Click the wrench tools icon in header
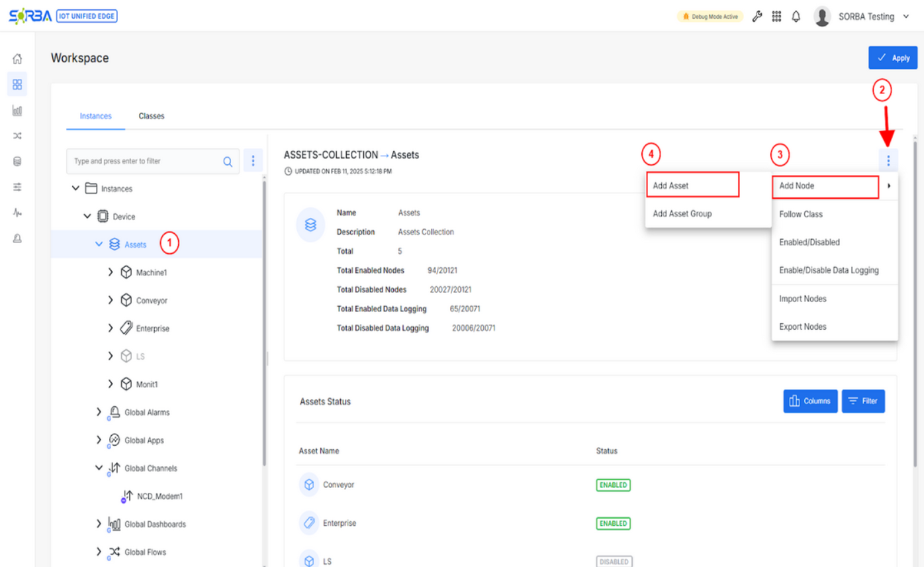The height and width of the screenshot is (567, 924). coord(757,17)
